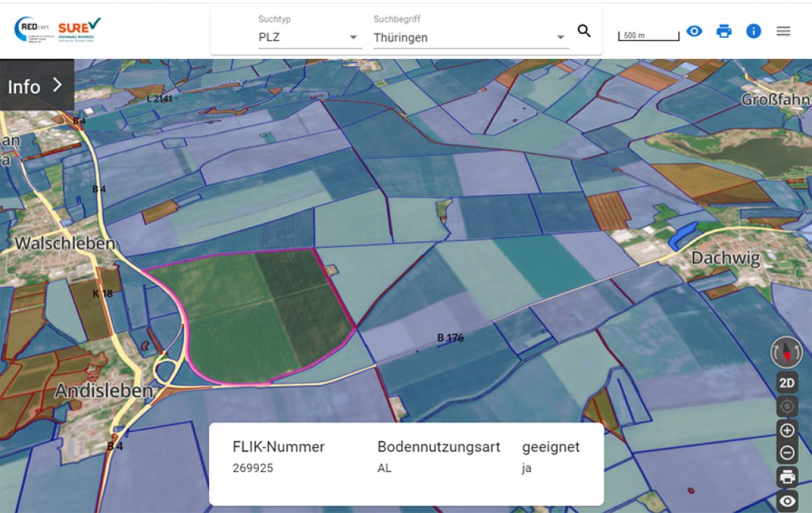
Task: Click the magnifier search icon
Action: click(x=584, y=31)
